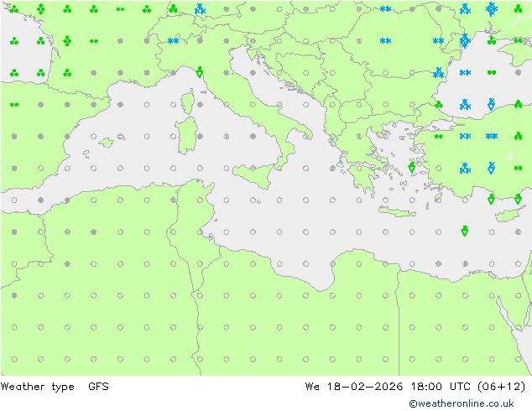This screenshot has width=532, height=411.
Task: Click the blue snow-shower triangle in the southern Black Sea
Action: [491, 104]
